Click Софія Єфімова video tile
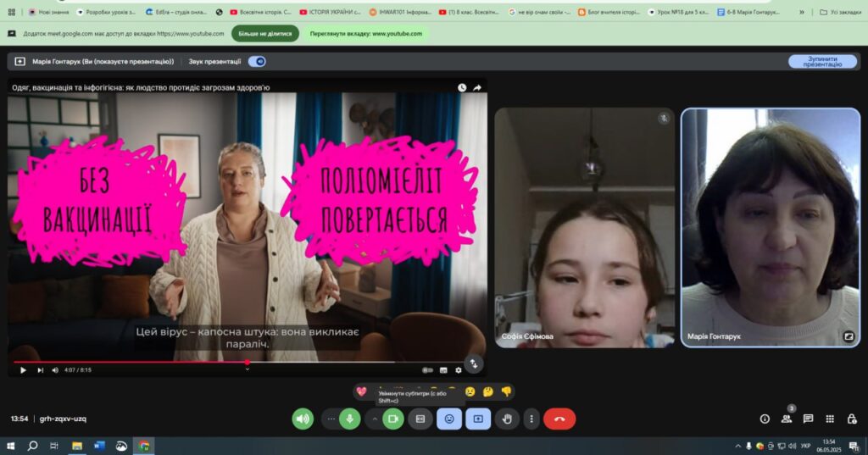Viewport: 868px width, 455px height. pos(584,227)
